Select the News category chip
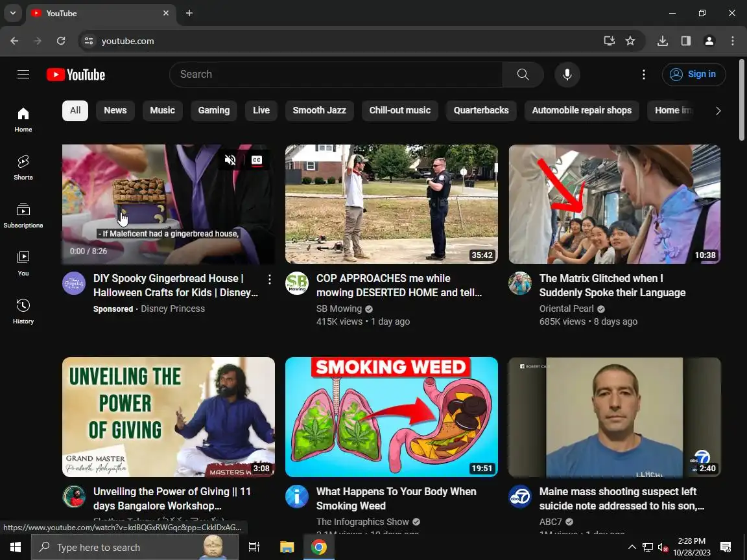Screen dimensions: 747x560 point(115,110)
